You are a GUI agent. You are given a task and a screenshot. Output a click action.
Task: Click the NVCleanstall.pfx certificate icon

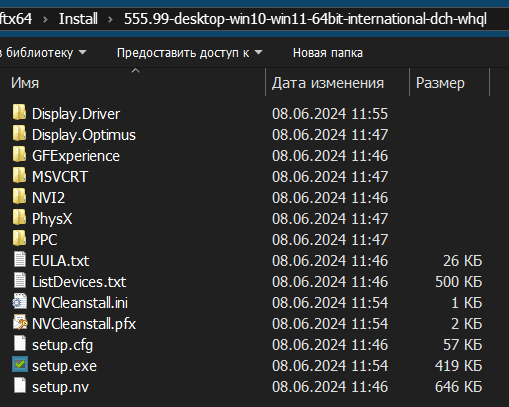tap(20, 323)
